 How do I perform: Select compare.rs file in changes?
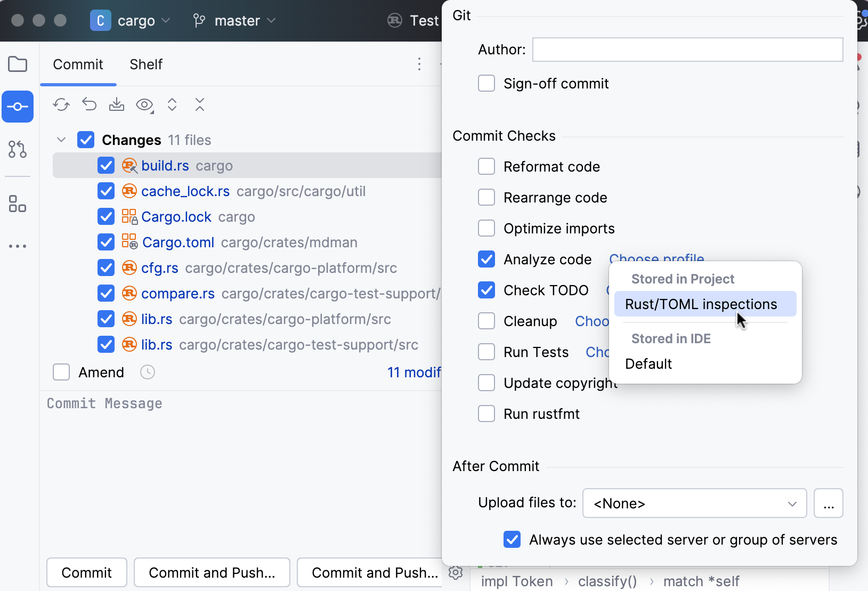247,294
